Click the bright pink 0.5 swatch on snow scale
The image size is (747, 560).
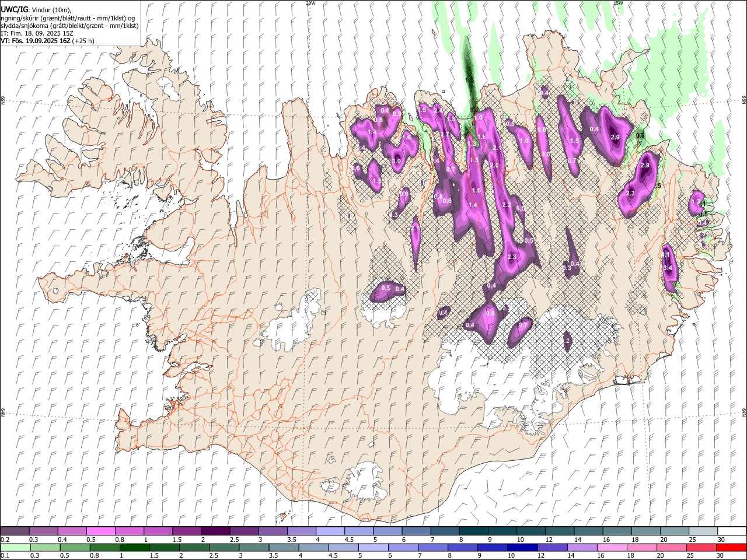point(100,531)
